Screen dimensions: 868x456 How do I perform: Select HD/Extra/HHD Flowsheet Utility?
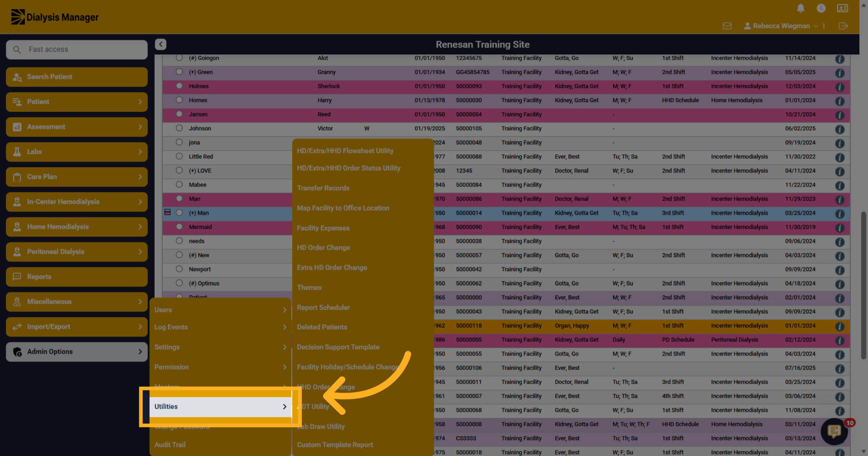pyautogui.click(x=345, y=151)
